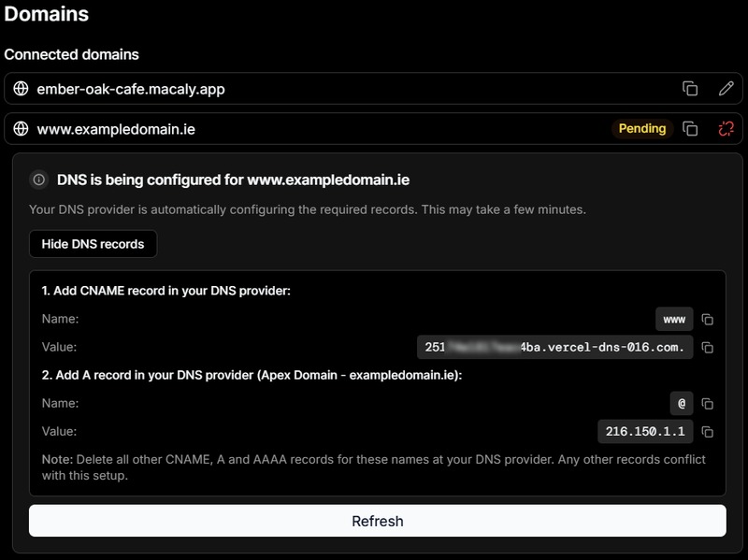Click the @ A record name value
The height and width of the screenshot is (560, 748).
tap(682, 404)
